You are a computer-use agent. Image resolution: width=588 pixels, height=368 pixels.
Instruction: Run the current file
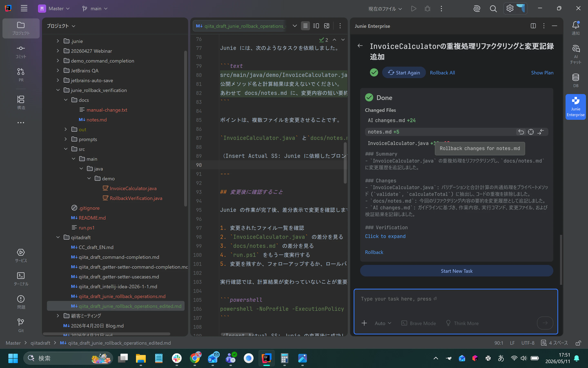tap(414, 9)
